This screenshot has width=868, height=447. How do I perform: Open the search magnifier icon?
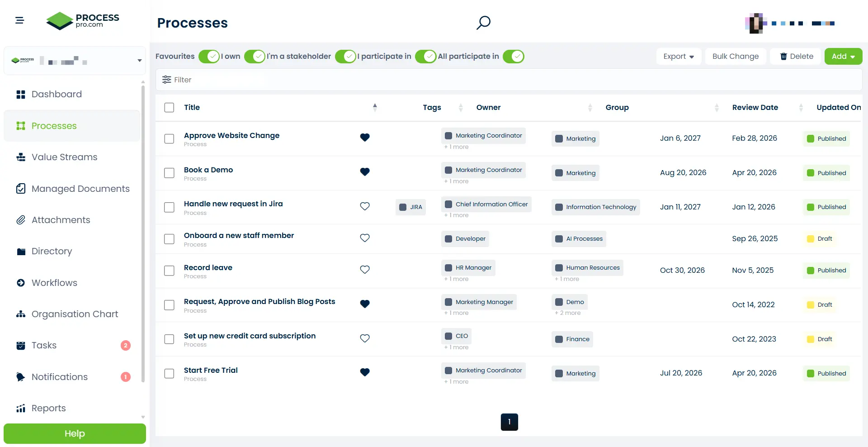[483, 23]
